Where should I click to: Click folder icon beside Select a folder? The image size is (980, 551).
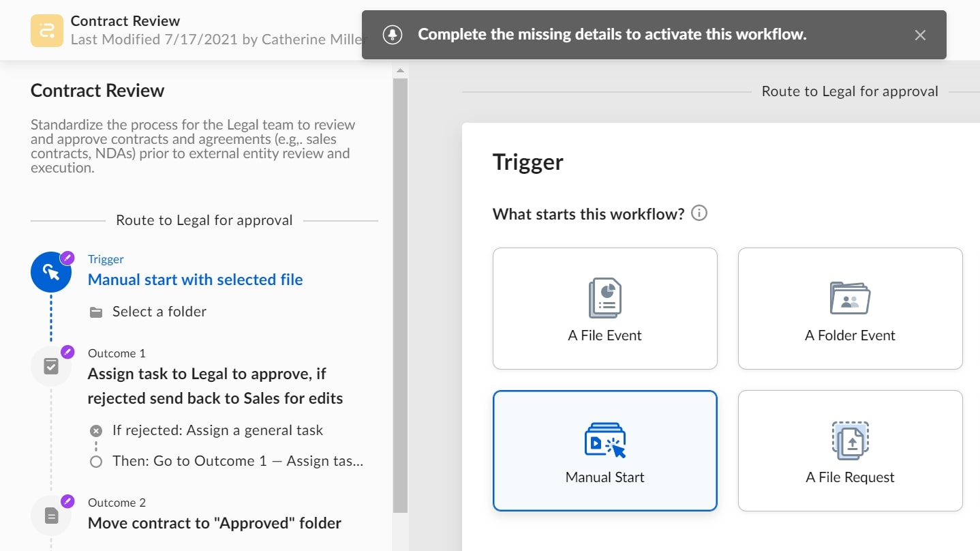pos(96,312)
